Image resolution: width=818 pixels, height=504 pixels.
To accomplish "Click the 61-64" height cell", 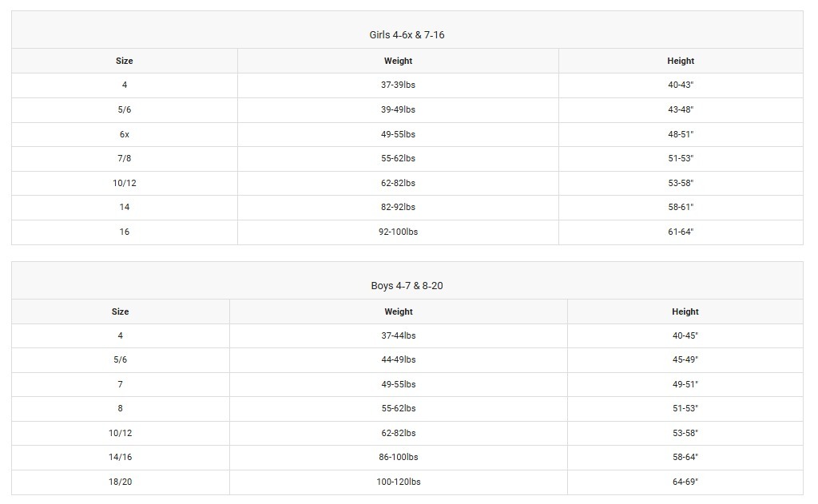I will (x=681, y=232).
